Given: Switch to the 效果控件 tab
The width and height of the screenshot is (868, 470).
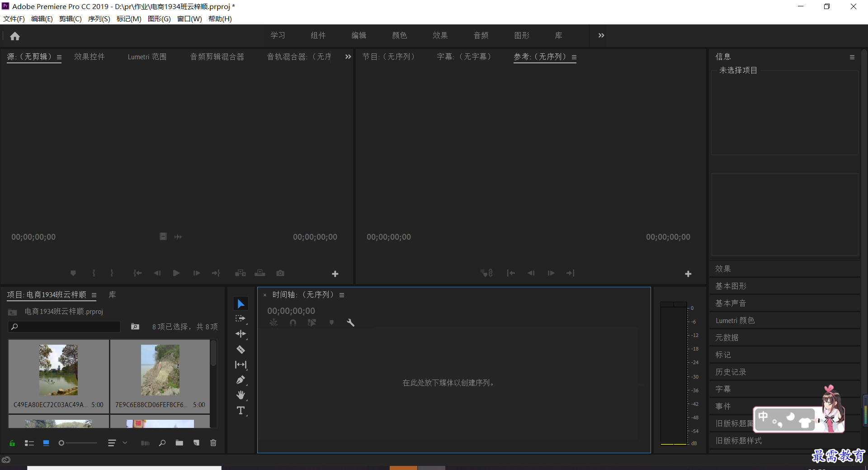Looking at the screenshot, I should pos(90,57).
